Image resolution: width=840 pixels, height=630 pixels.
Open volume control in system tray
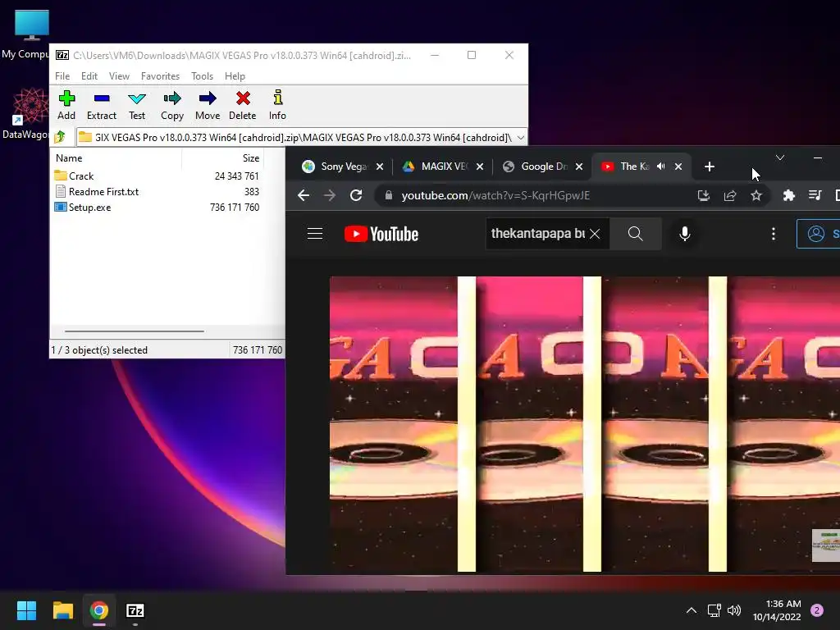point(734,610)
